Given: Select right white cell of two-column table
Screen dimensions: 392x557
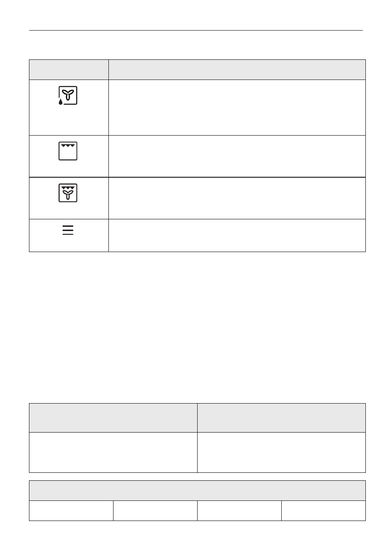Looking at the screenshot, I should tap(281, 452).
